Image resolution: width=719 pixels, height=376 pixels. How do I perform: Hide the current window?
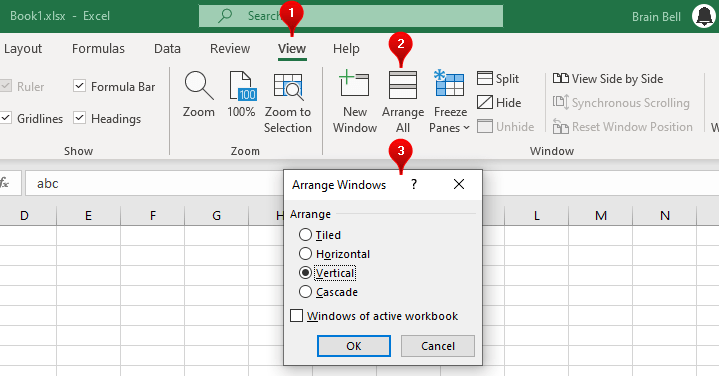tap(498, 102)
